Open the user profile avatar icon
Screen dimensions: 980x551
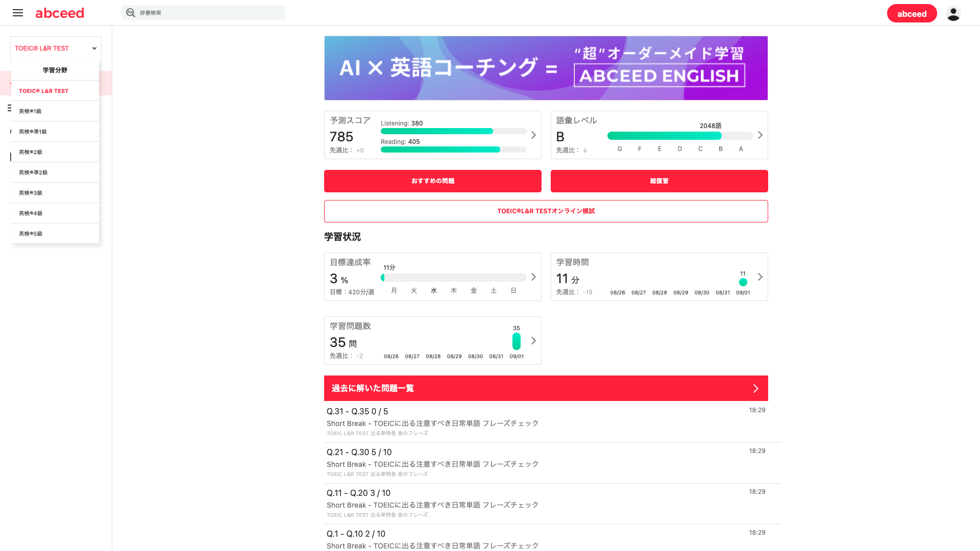click(953, 13)
